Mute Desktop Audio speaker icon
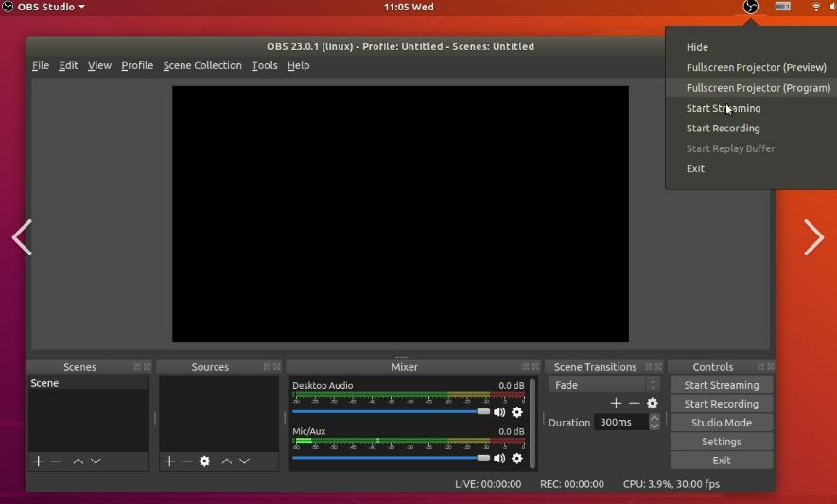The width and height of the screenshot is (837, 504). (x=499, y=412)
